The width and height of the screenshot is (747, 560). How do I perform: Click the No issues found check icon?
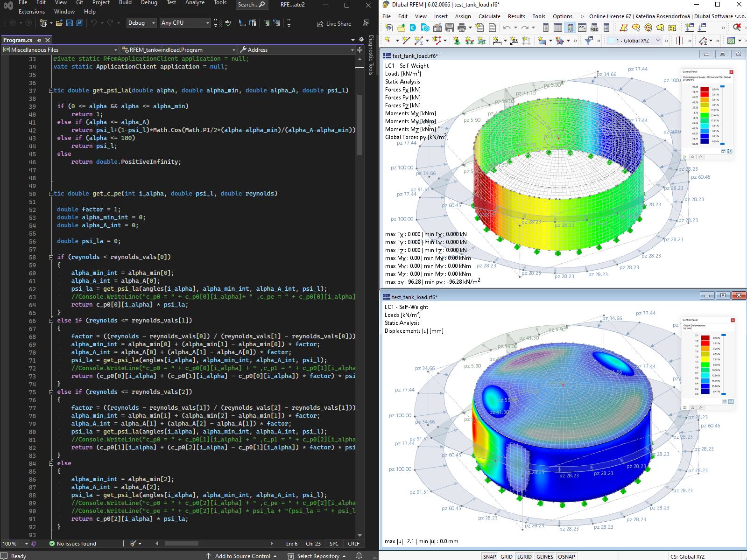(x=52, y=543)
